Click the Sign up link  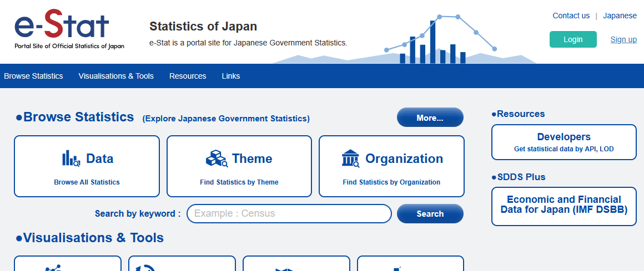pyautogui.click(x=623, y=39)
